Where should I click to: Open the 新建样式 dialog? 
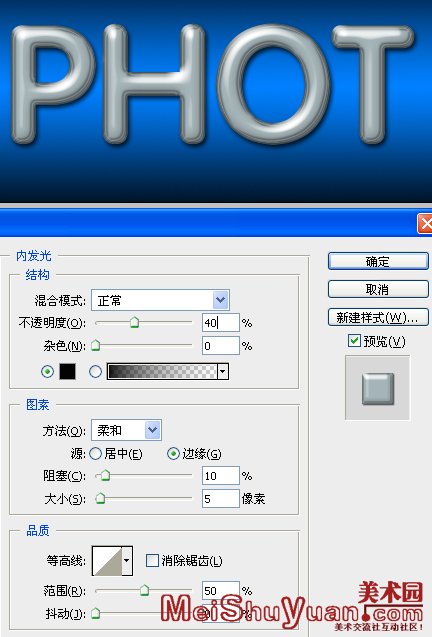pos(378,317)
